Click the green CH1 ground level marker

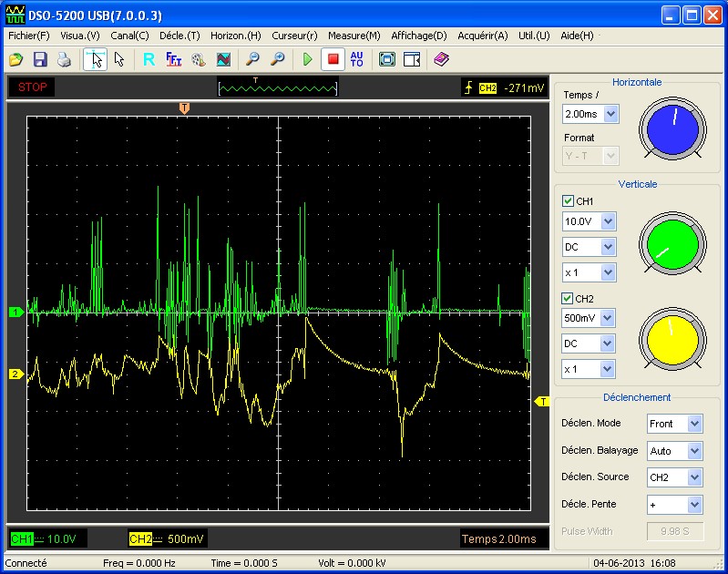(x=15, y=313)
